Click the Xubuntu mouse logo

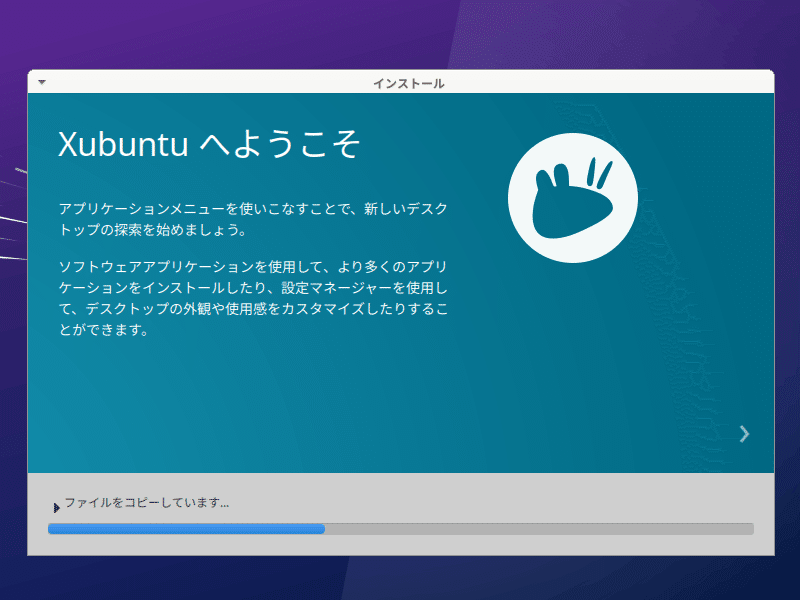coord(572,198)
